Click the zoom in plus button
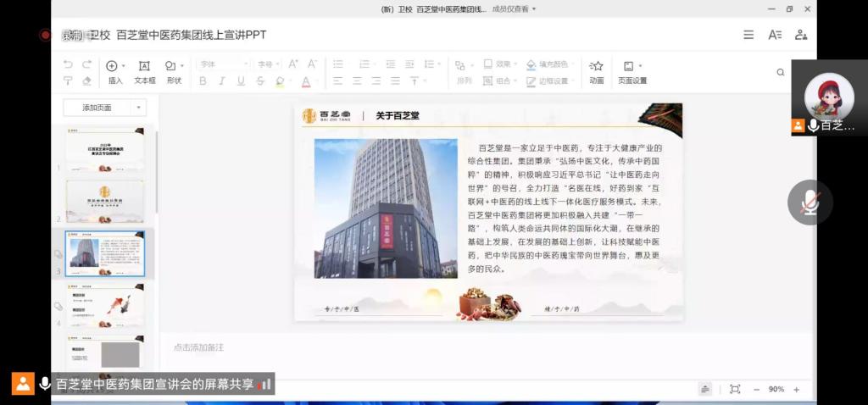This screenshot has height=405, width=868. click(796, 389)
